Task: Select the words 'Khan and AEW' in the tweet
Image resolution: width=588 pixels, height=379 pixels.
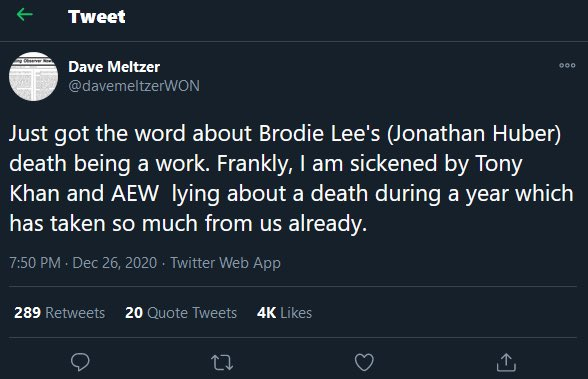Action: pyautogui.click(x=84, y=193)
